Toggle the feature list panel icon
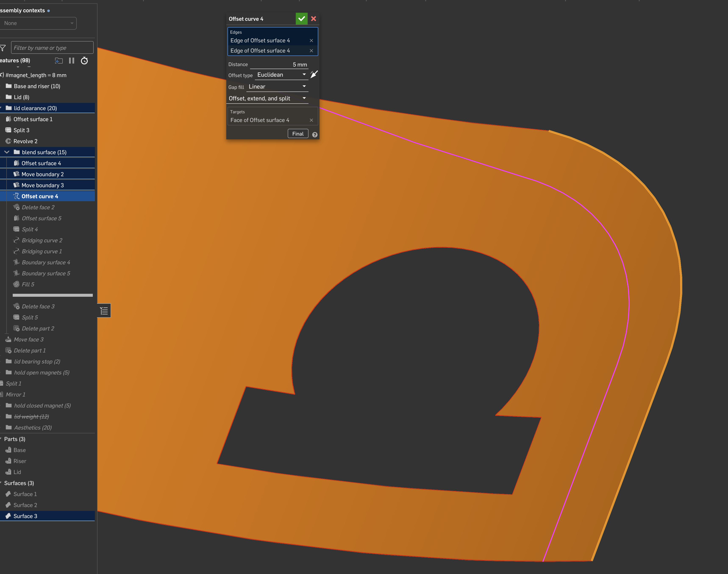This screenshot has height=574, width=728. (104, 311)
